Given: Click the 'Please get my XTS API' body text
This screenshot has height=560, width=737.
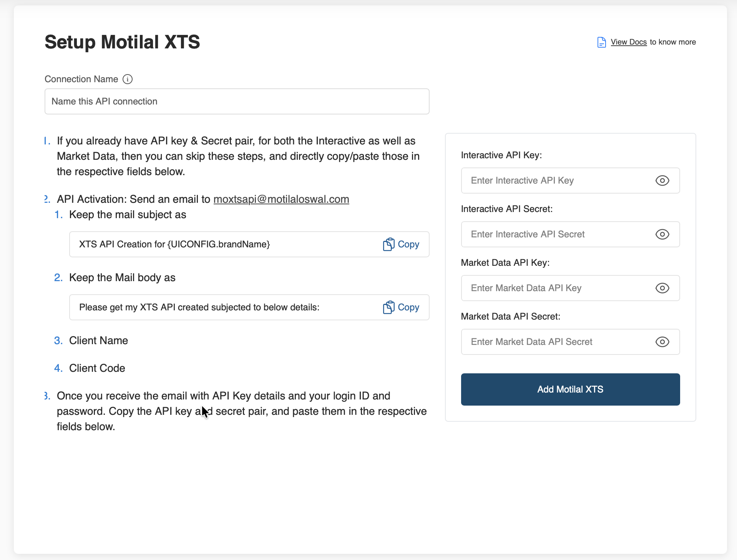Looking at the screenshot, I should coord(199,307).
